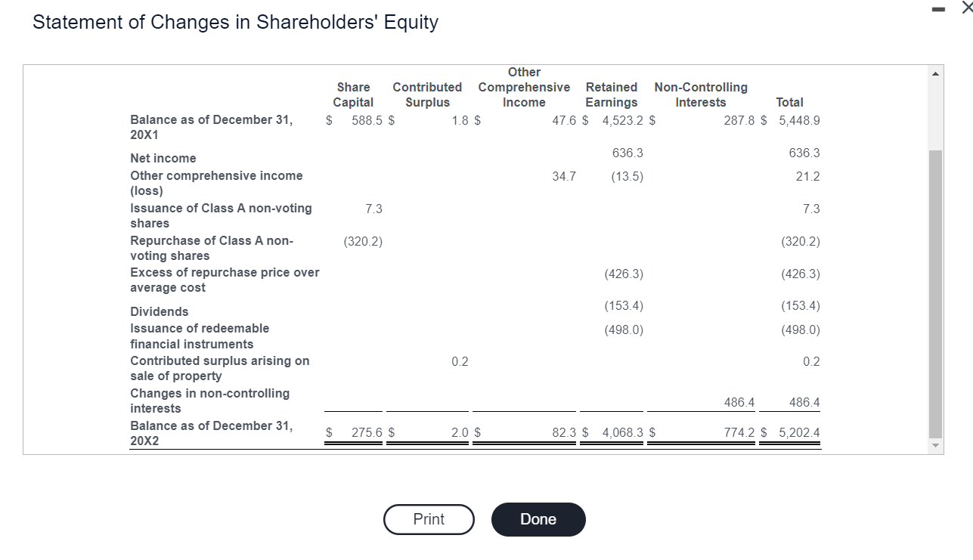Click the Total column header
Viewport: 973px width, 560px height.
pos(791,102)
